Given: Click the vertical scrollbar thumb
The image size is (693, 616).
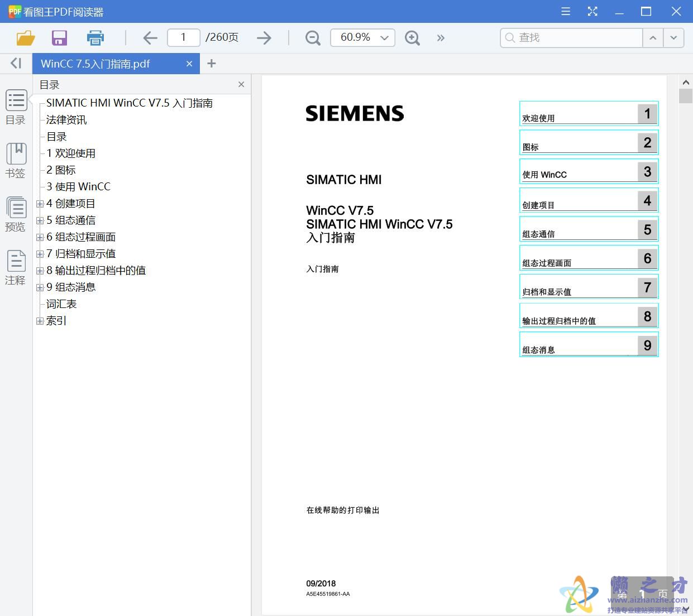Looking at the screenshot, I should coord(686,96).
